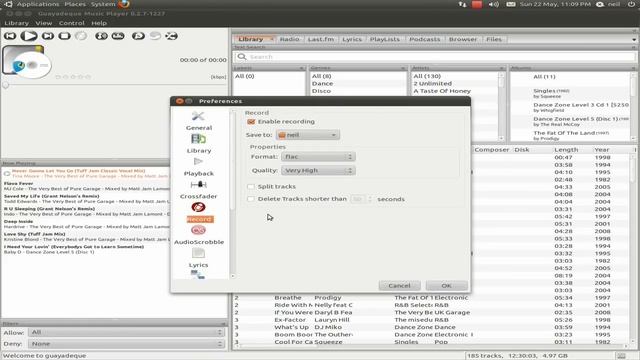Open the Format dropdown showing flac
Viewport: 640px width, 360px height.
(x=318, y=157)
